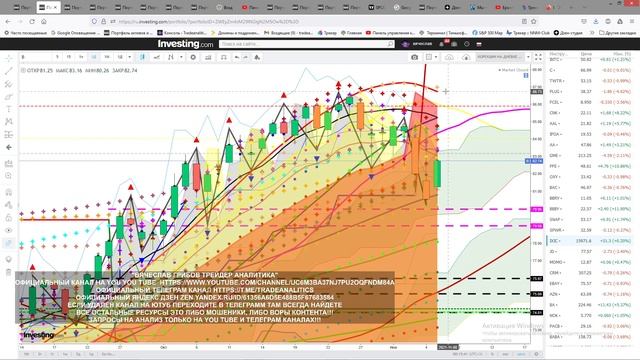Image resolution: width=640 pixels, height=360 pixels.
Task: Reload the page with browser refresh button
Action: (x=32, y=21)
